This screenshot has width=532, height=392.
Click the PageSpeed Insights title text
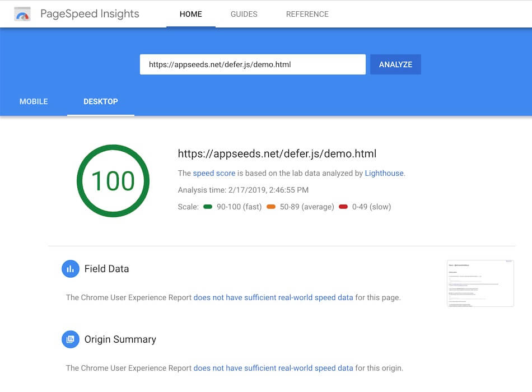90,14
